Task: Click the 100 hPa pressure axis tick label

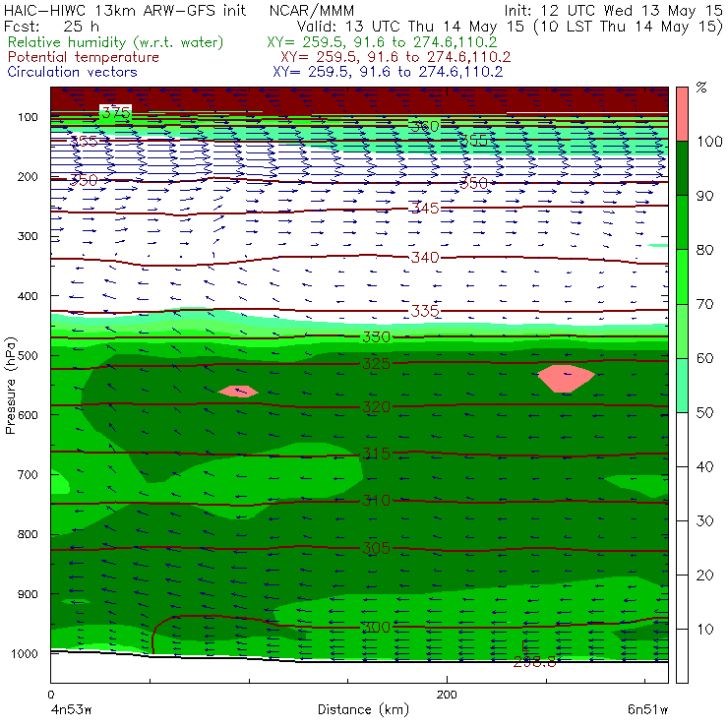Action: [28, 117]
